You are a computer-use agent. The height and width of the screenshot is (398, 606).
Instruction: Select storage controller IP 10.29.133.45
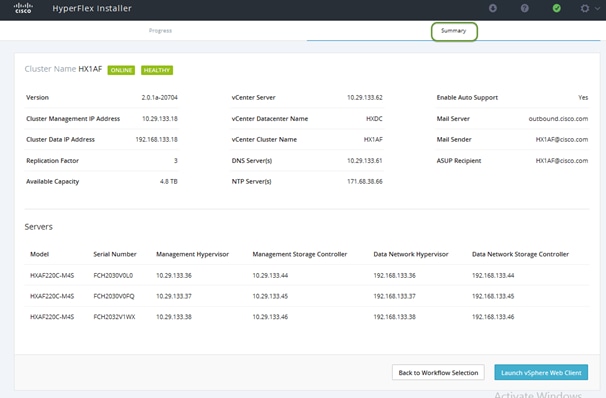click(x=270, y=296)
